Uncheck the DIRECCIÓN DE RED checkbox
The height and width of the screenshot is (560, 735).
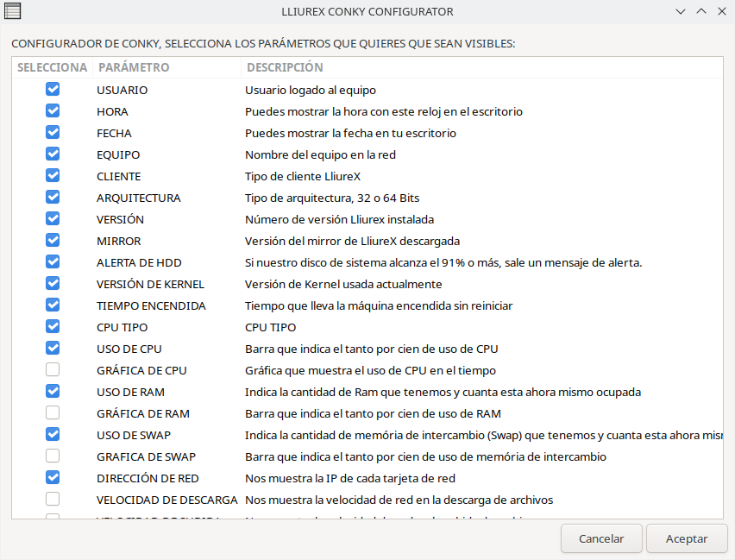[53, 478]
